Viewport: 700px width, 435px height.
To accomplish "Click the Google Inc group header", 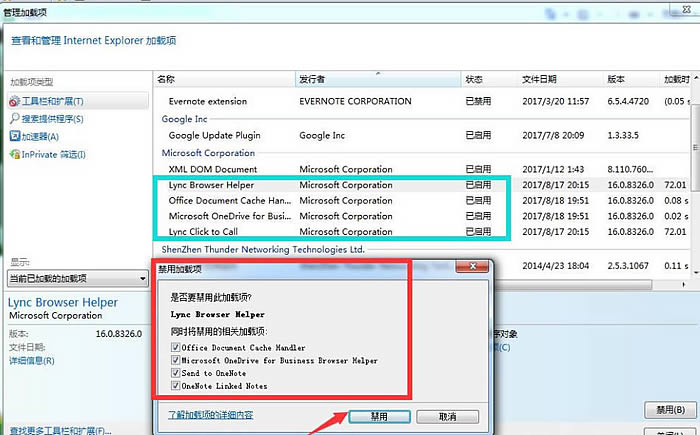I will pos(184,119).
